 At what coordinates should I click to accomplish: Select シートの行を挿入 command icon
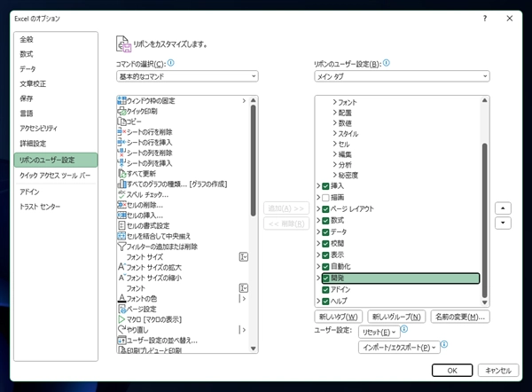tap(121, 142)
